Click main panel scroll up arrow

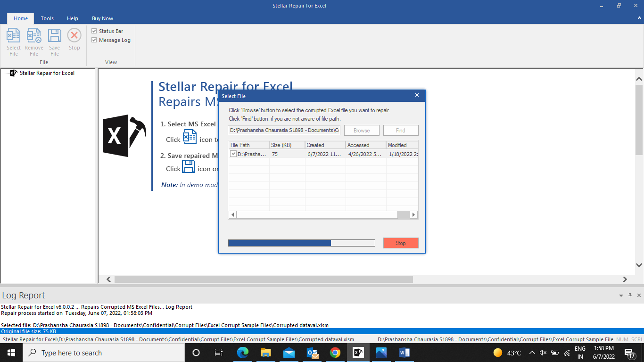click(639, 79)
